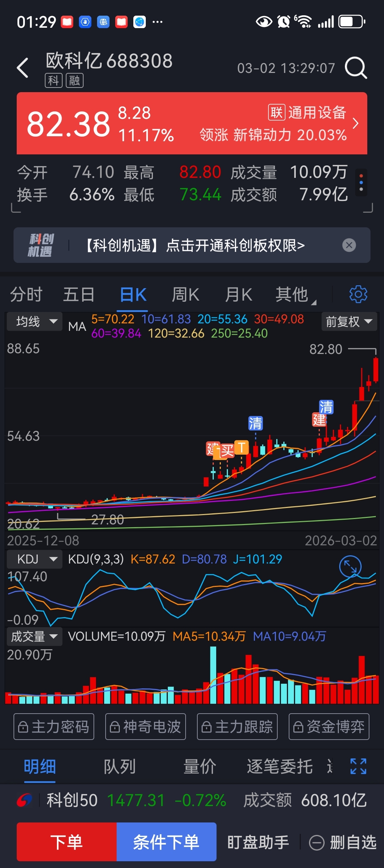384x868 pixels.
Task: Tap the 买 trade marker
Action: [x=227, y=451]
